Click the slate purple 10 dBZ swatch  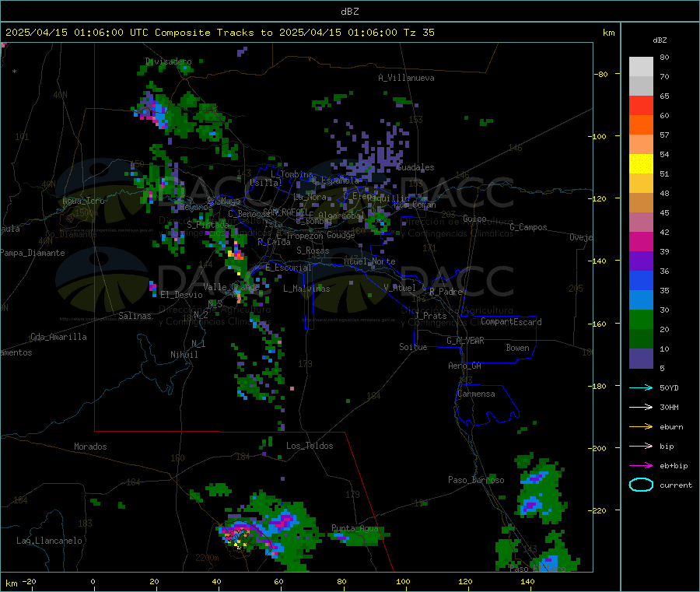tap(641, 359)
